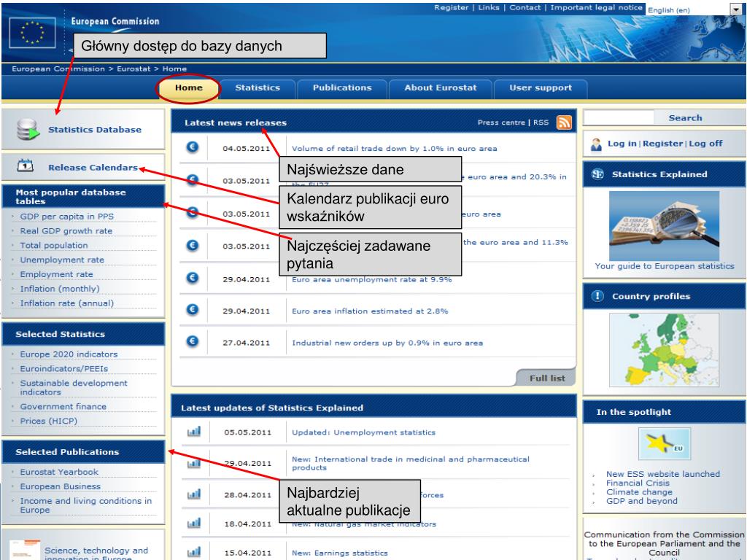
Task: Click the Log off link
Action: click(x=705, y=144)
